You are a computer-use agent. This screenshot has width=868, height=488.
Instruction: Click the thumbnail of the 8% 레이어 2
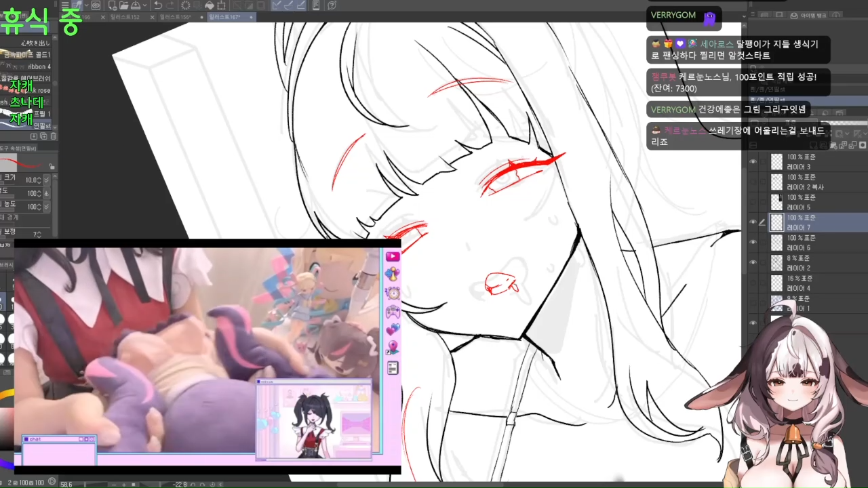[x=777, y=263]
